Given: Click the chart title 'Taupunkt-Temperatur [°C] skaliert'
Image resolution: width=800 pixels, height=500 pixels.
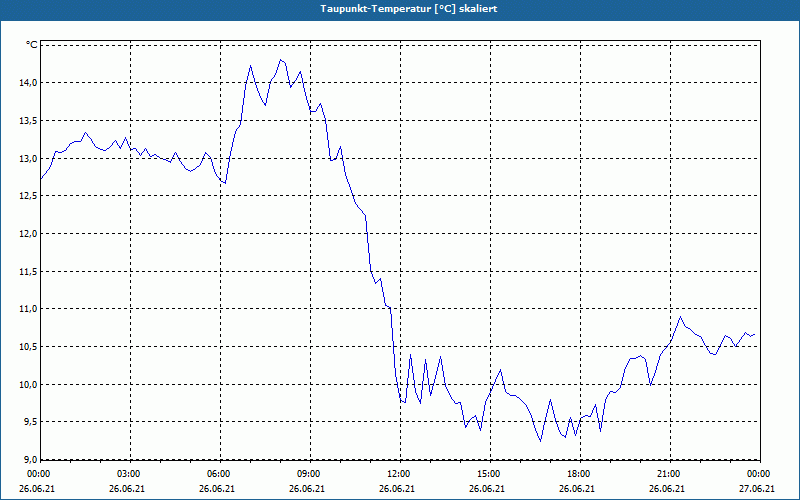Looking at the screenshot, I should (x=408, y=9).
